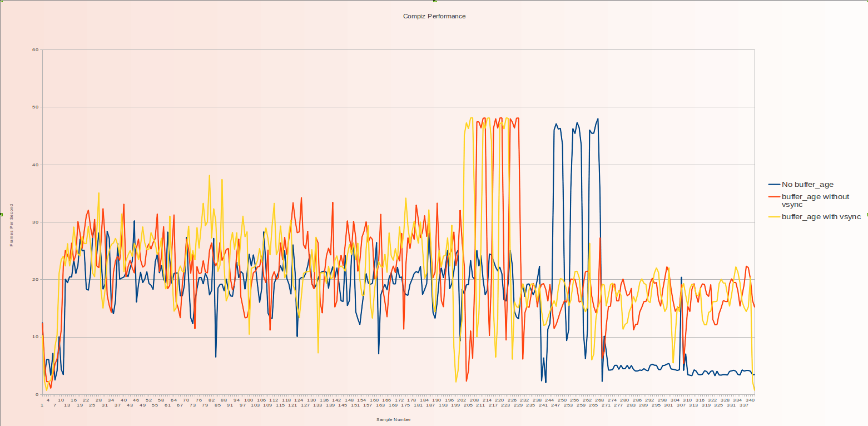The height and width of the screenshot is (426, 868).
Task: Click the green selection handle on the chart's left edge
Action: click(x=1, y=214)
